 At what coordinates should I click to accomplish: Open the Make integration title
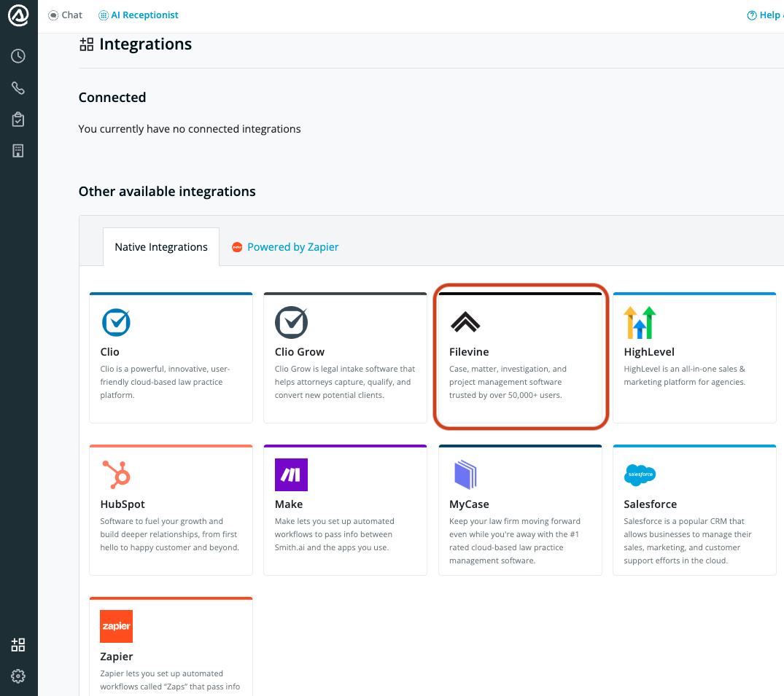pos(289,504)
